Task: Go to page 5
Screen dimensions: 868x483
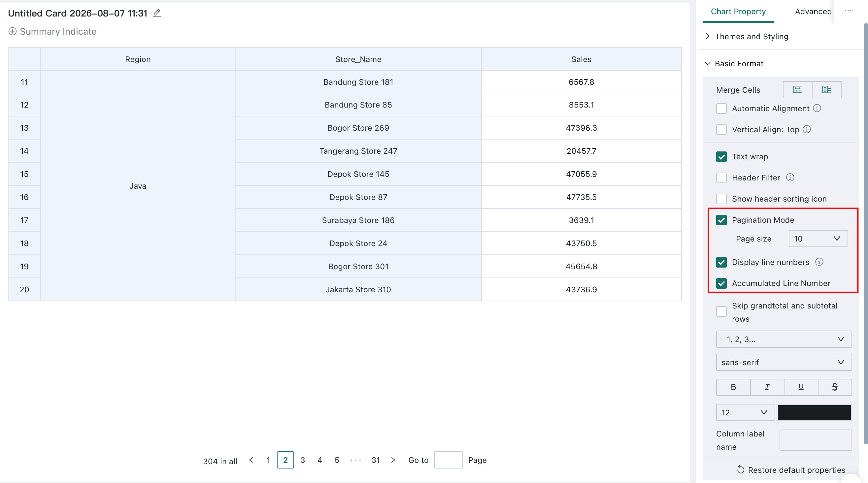Action: pos(337,460)
